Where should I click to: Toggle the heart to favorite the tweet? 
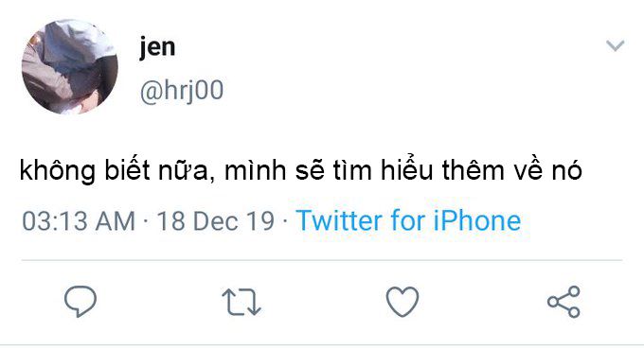402,302
